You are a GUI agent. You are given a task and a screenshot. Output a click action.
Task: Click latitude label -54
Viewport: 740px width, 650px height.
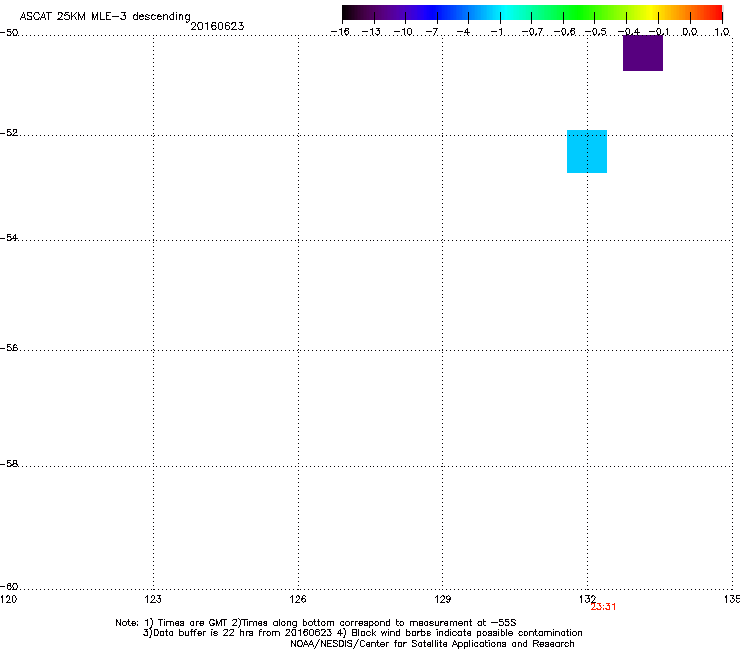coord(9,238)
